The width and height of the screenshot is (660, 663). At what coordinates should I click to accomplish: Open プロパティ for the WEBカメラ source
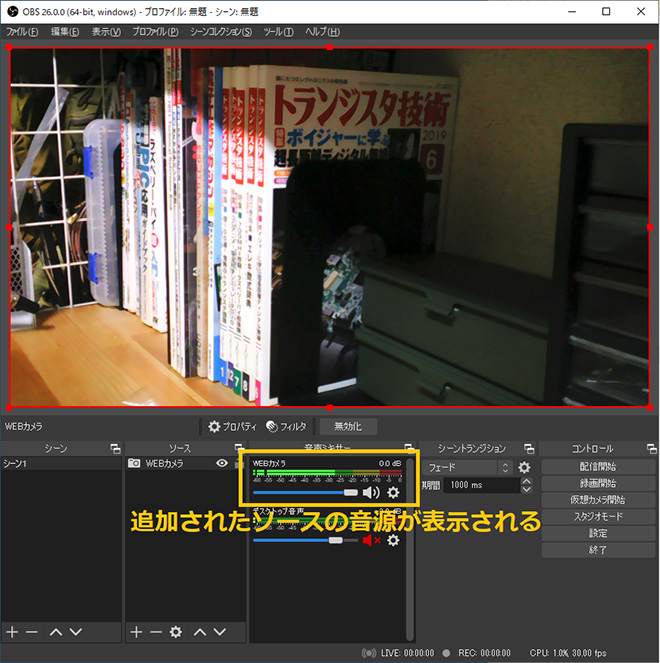[x=232, y=427]
